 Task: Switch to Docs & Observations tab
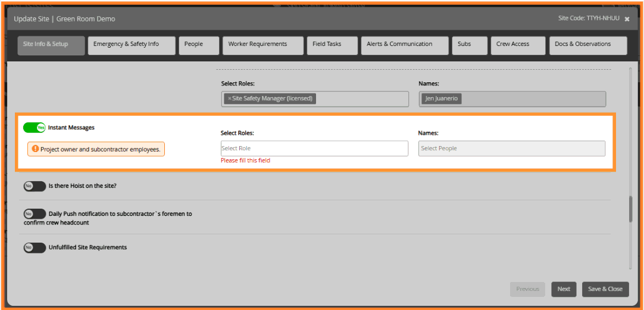coord(588,45)
